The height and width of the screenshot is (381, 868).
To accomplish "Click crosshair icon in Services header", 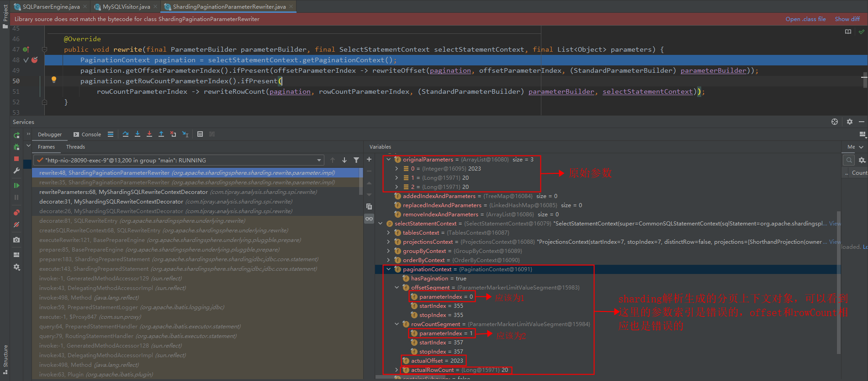I will (x=835, y=122).
